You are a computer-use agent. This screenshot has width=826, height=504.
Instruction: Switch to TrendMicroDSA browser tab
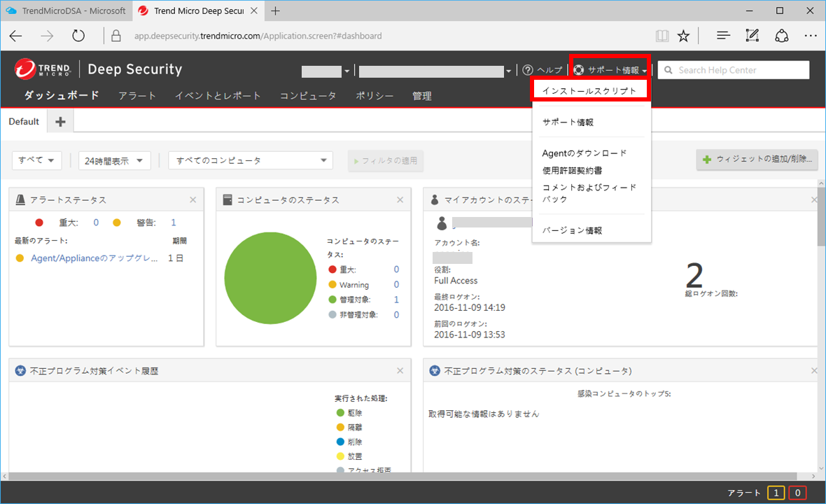coord(66,10)
